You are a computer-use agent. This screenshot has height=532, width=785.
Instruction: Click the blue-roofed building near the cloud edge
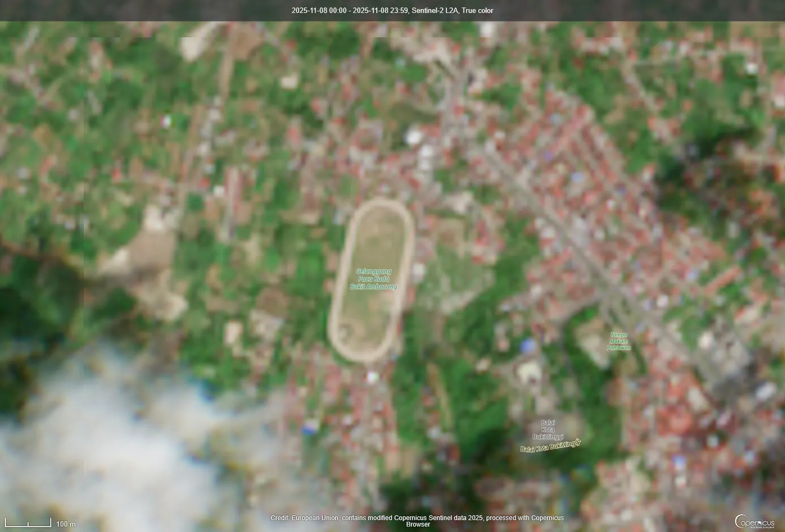[308, 429]
